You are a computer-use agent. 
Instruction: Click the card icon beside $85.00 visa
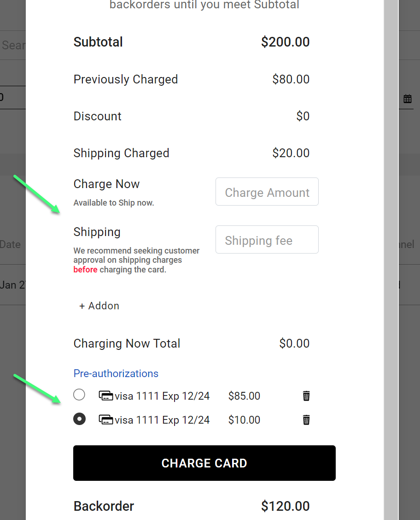pos(106,396)
